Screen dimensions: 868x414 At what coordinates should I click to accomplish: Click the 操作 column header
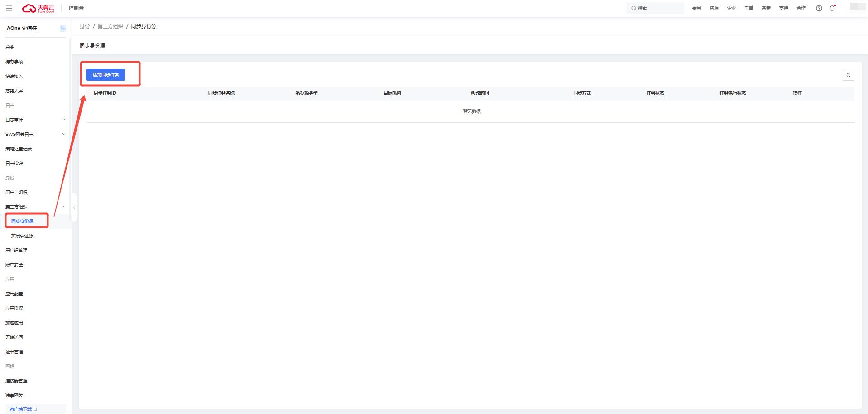point(797,93)
